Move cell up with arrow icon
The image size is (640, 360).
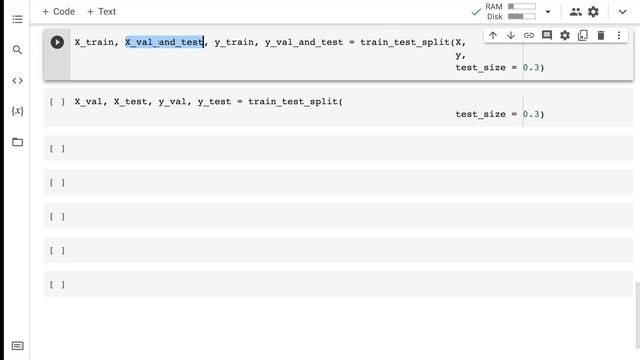[493, 36]
